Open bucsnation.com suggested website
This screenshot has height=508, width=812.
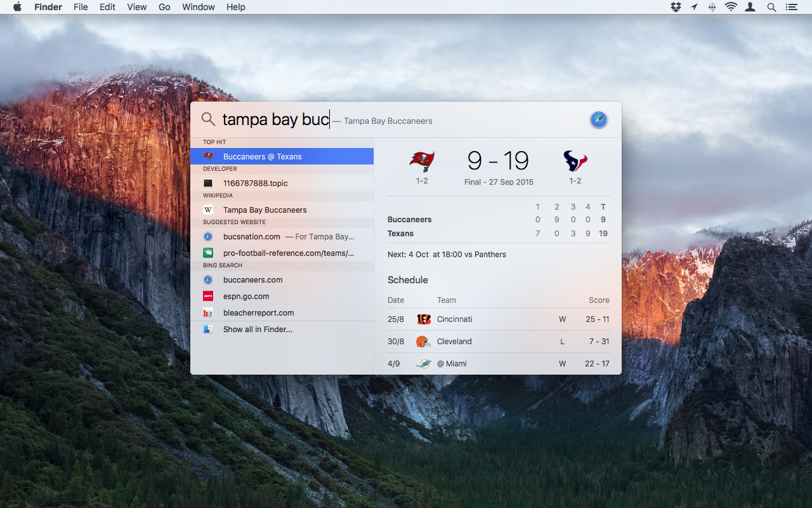click(282, 236)
